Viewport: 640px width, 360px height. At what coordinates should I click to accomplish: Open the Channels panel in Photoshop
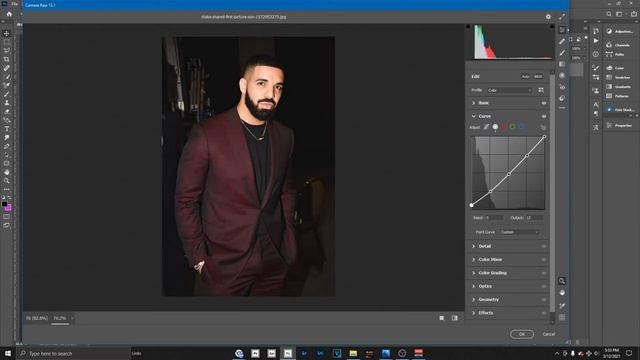coord(618,45)
